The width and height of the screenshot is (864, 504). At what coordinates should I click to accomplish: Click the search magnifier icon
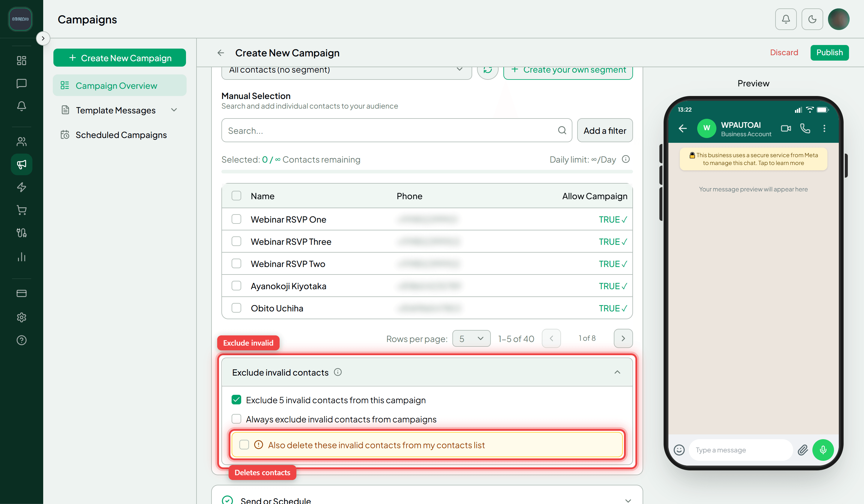tap(562, 130)
